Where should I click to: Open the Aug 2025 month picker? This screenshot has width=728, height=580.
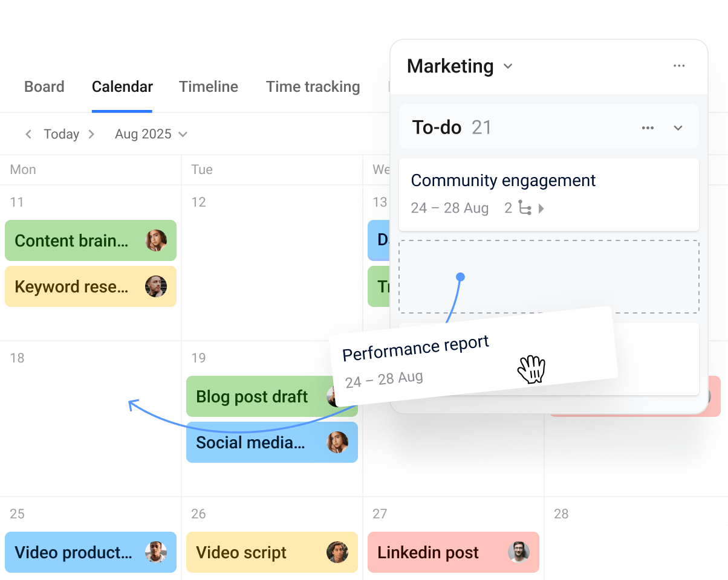151,134
